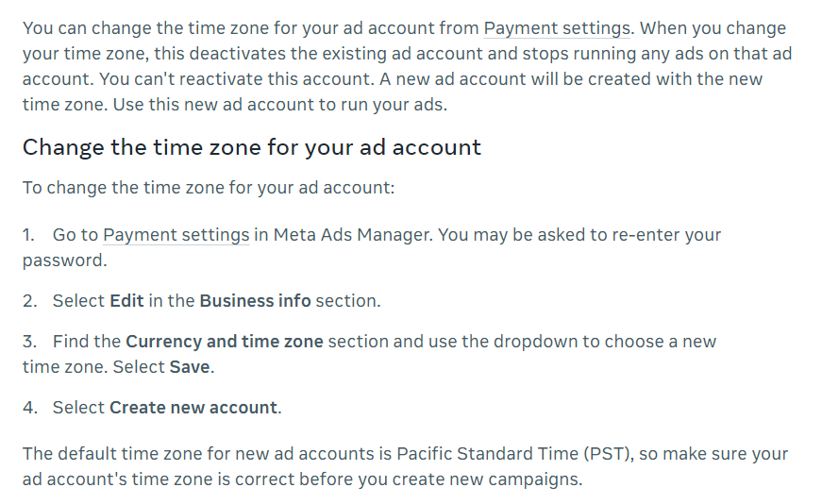
Task: Click the step number 2 marker
Action: (x=29, y=301)
